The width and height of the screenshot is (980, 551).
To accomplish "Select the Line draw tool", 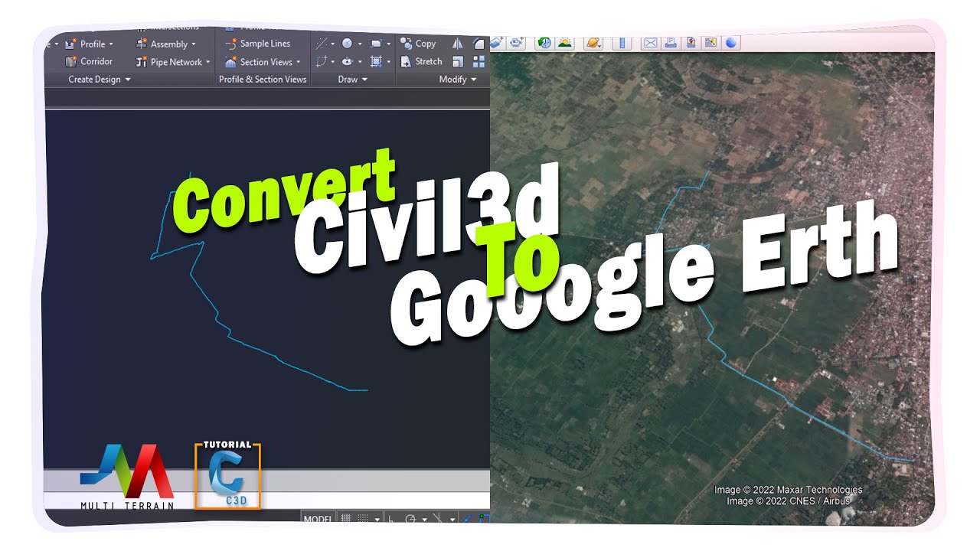I will click(x=323, y=44).
